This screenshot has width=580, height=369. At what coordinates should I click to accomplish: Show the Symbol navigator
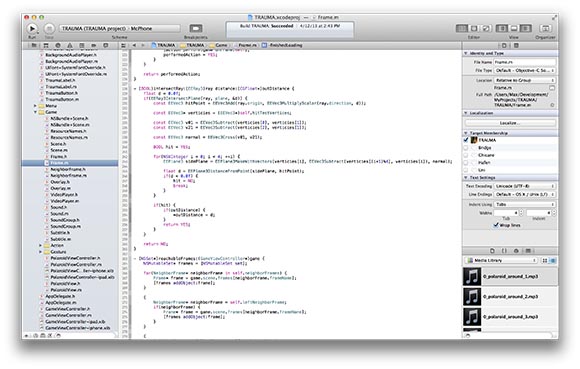point(46,45)
